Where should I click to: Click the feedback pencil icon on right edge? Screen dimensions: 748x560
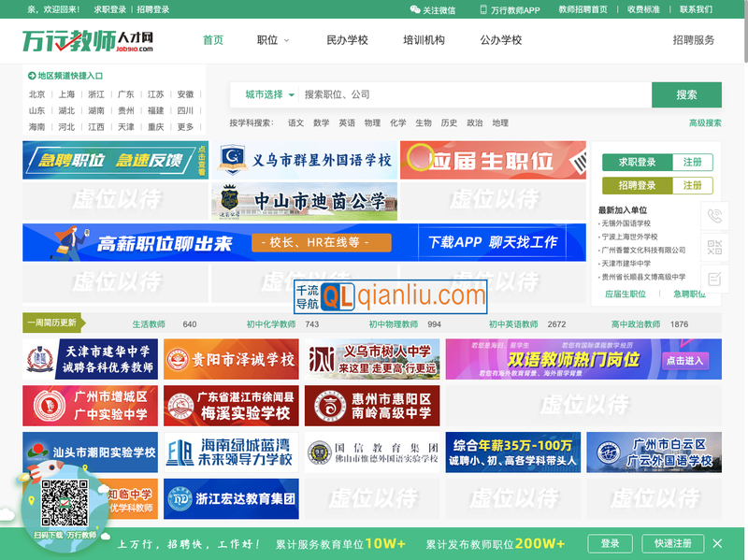coord(714,279)
